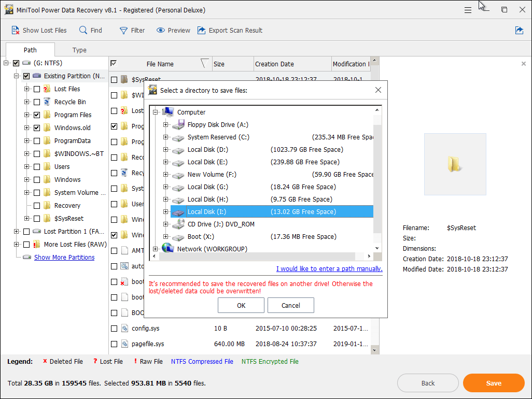The height and width of the screenshot is (399, 532).
Task: Open the Filter funnel tool
Action: (x=123, y=31)
